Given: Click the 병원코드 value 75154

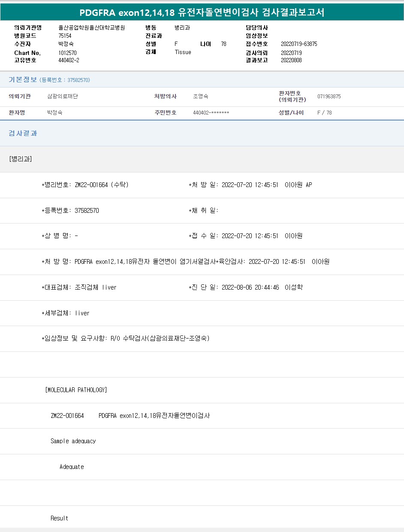Looking at the screenshot, I should coord(65,36).
